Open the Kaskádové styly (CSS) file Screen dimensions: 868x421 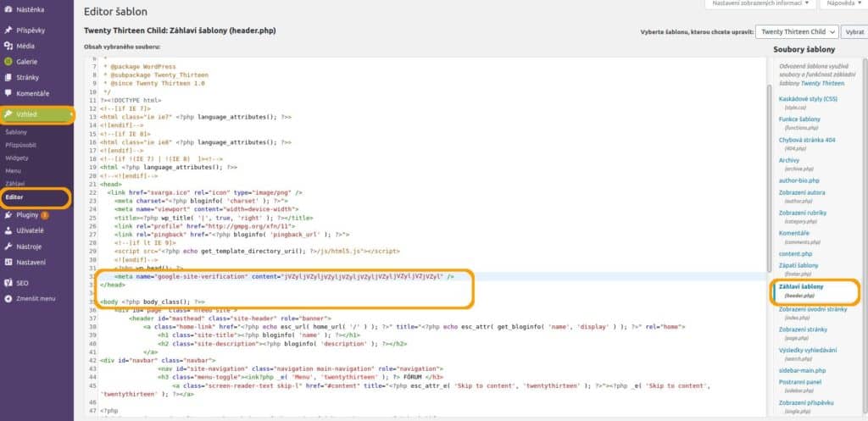pyautogui.click(x=808, y=99)
